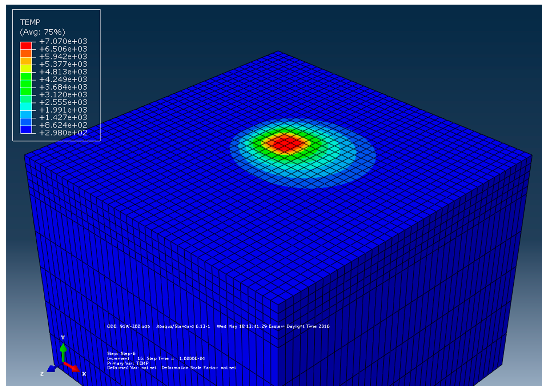The width and height of the screenshot is (547, 392).
Task: Click the cyan legend color swatch
Action: pos(26,107)
